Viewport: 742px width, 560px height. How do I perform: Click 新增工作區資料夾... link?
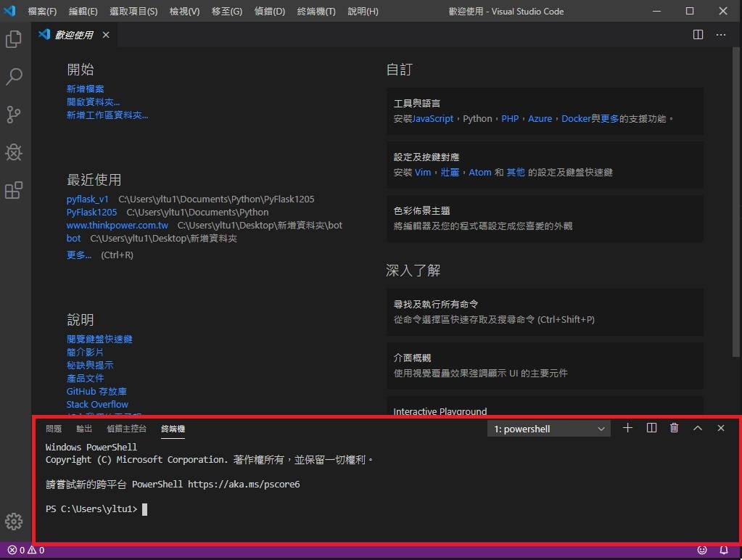(107, 115)
